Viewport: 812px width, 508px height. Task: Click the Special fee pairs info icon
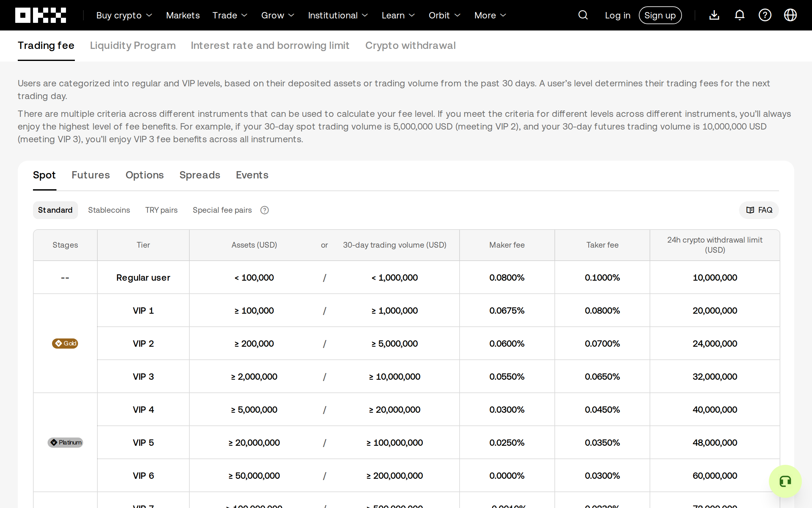265,210
